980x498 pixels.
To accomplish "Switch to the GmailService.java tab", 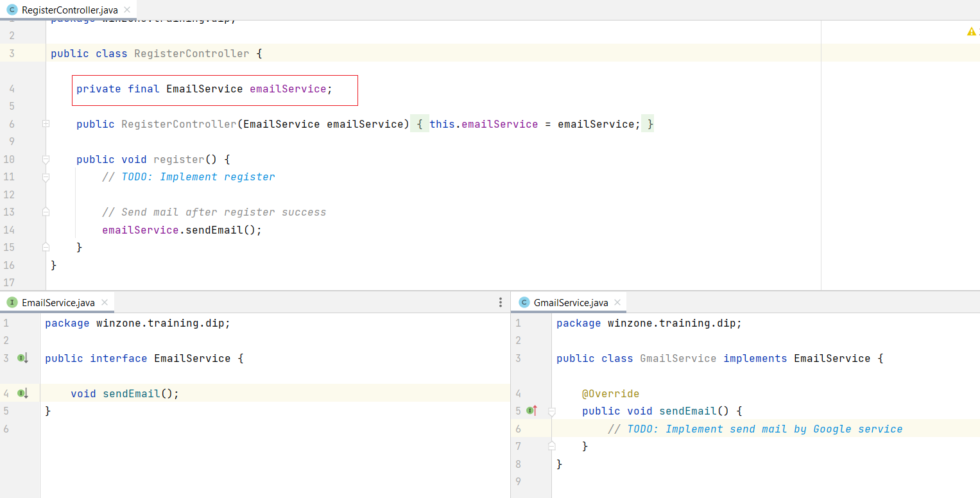I will click(571, 302).
